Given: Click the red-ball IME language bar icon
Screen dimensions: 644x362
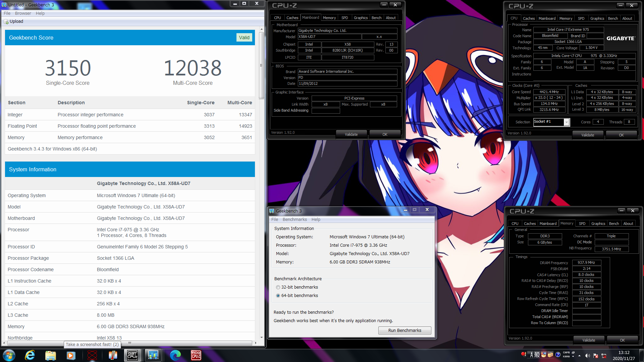Looking at the screenshot, I should tap(523, 354).
